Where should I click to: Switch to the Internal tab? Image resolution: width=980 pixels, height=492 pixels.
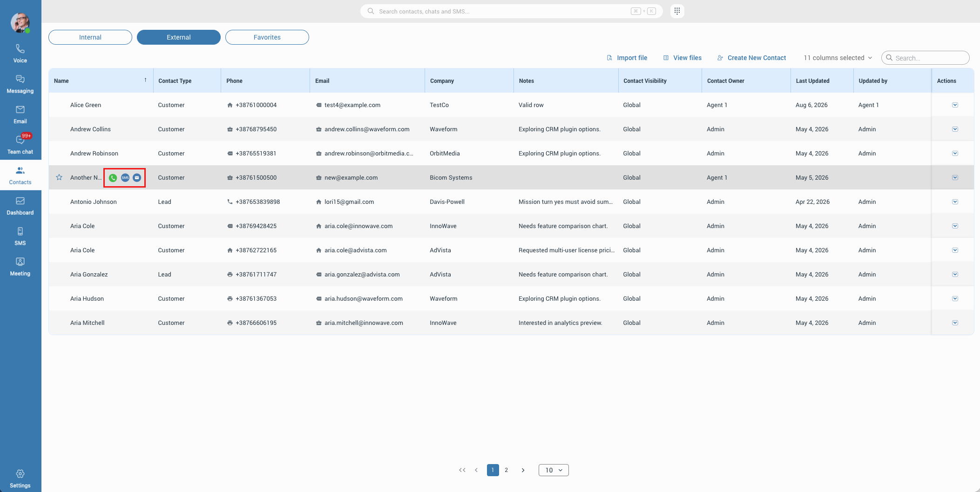click(90, 37)
